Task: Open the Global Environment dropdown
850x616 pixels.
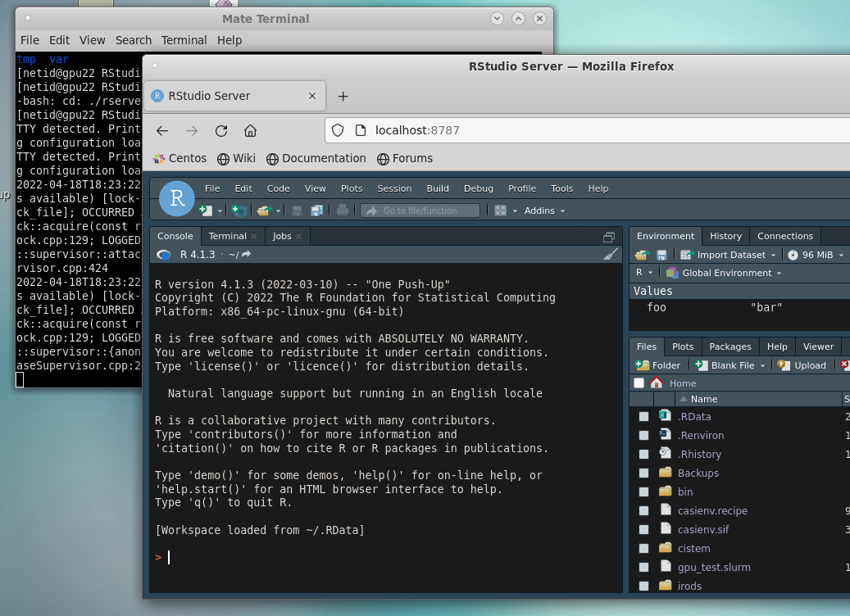Action: 724,273
